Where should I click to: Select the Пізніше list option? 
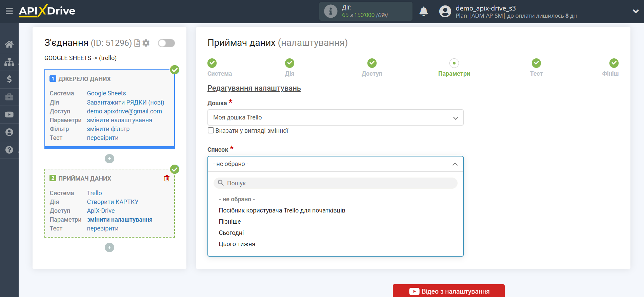point(230,222)
